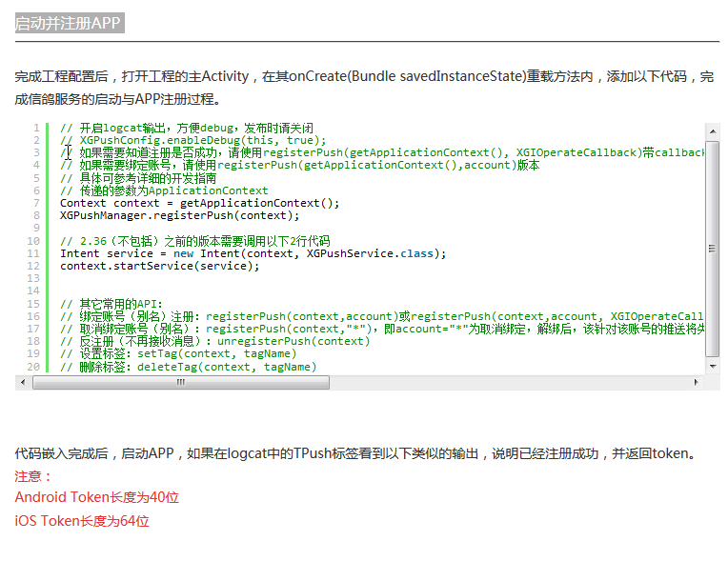Click code line XGPushManager.registerPush(context);
The image size is (728, 561).
coord(180,215)
